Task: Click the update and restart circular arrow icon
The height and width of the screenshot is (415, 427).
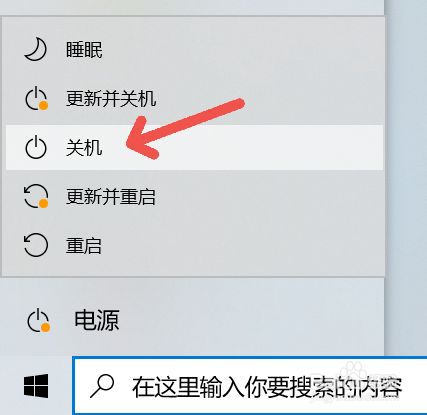Action: [x=36, y=196]
